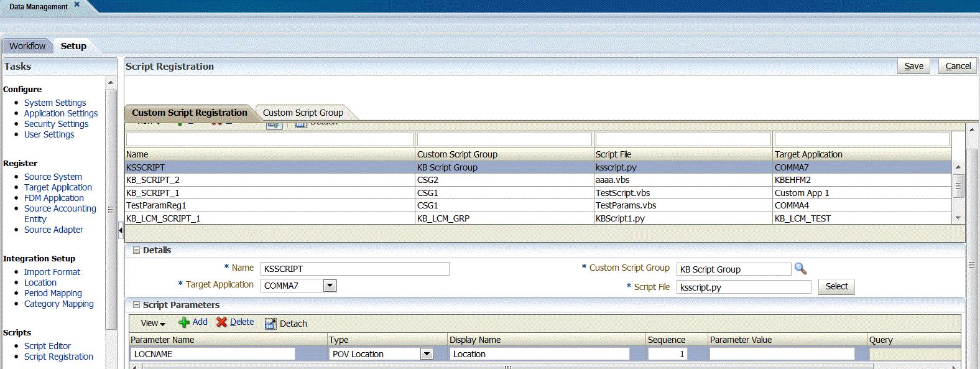Collapse the Script Parameters section
980x369 pixels.
click(x=137, y=305)
